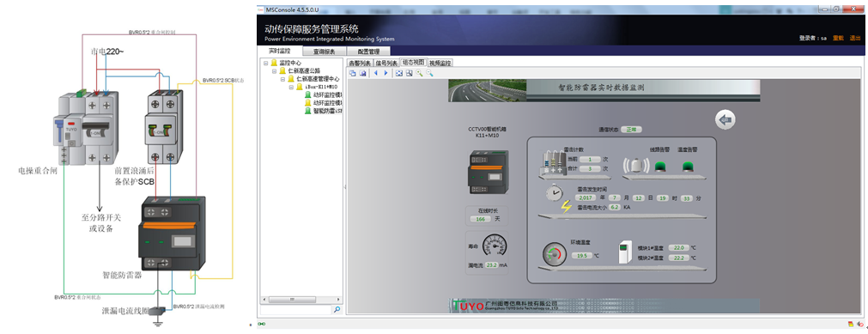Image resolution: width=868 pixels, height=334 pixels.
Task: Click the 退出 logout link
Action: 855,39
